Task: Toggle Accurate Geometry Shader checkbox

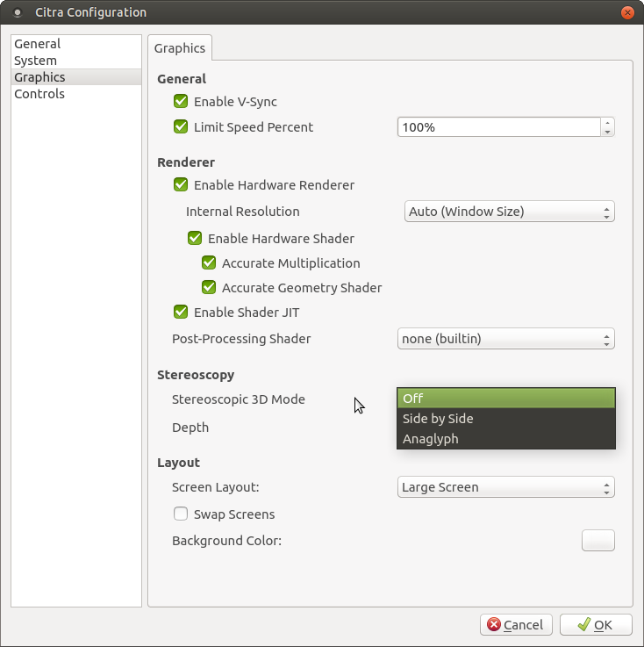Action: tap(209, 288)
